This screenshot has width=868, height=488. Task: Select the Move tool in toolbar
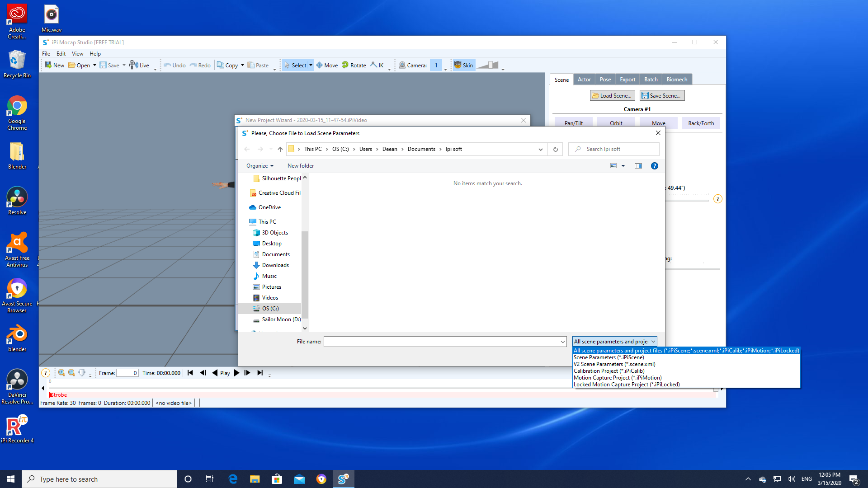(327, 65)
